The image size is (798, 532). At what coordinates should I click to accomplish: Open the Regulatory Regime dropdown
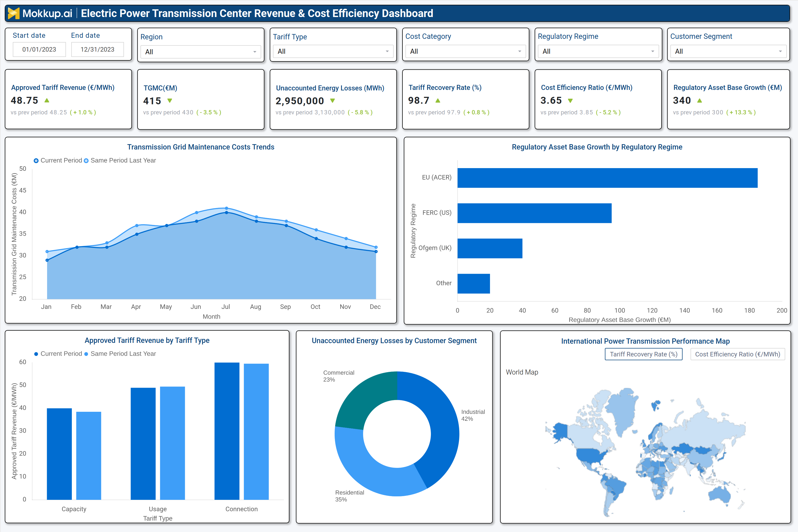pyautogui.click(x=598, y=51)
